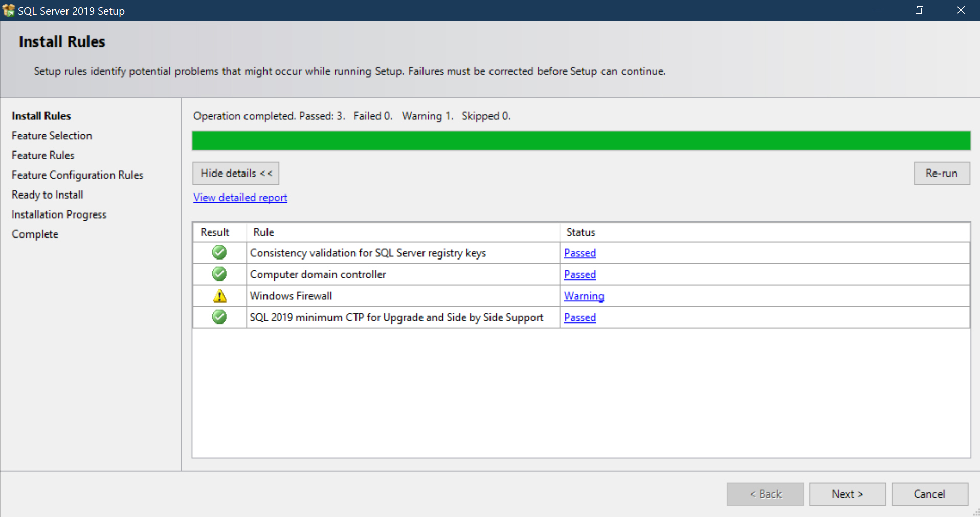Viewport: 980px width, 517px height.
Task: Click the green check icon for registry keys rule
Action: (219, 252)
